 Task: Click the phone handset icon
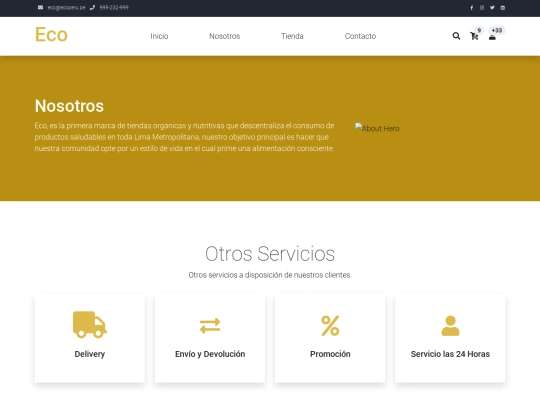coord(92,8)
